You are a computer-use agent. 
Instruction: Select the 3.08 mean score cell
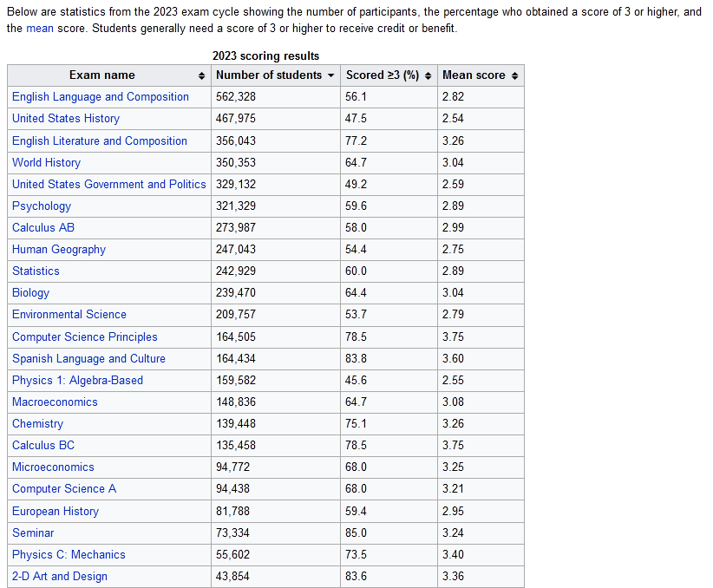coord(481,402)
